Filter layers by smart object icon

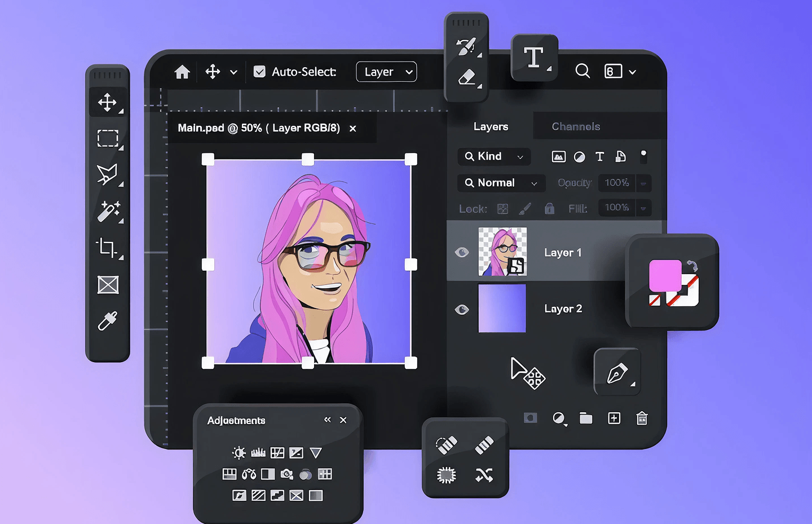coord(620,157)
